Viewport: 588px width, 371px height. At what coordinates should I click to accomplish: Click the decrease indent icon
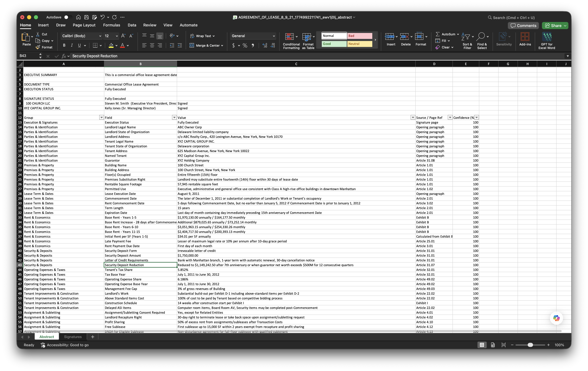click(x=172, y=45)
